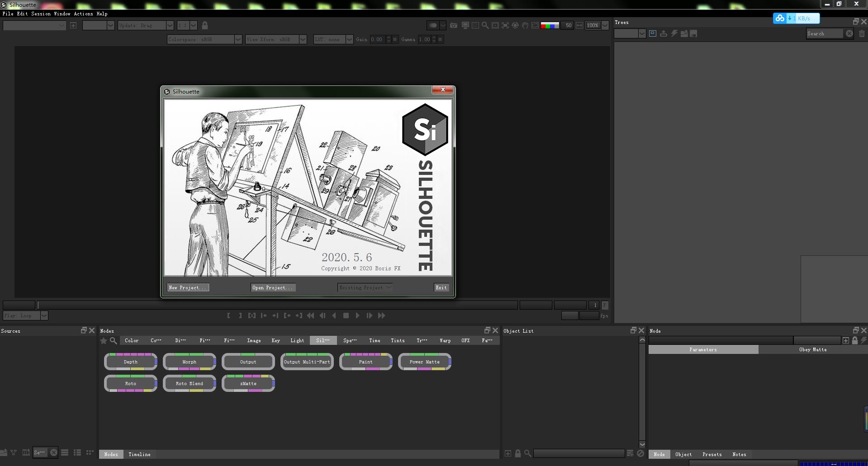Click the Gain value field
Viewport: 868px width, 466px height.
pyautogui.click(x=378, y=39)
